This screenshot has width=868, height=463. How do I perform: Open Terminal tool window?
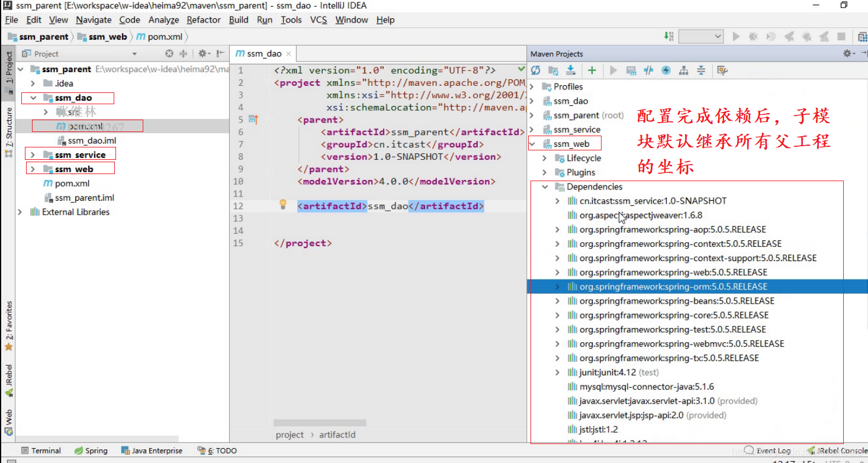click(x=41, y=451)
